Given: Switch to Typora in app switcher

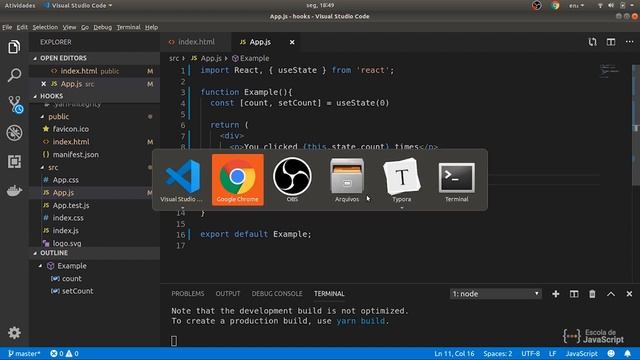Looking at the screenshot, I should (402, 180).
